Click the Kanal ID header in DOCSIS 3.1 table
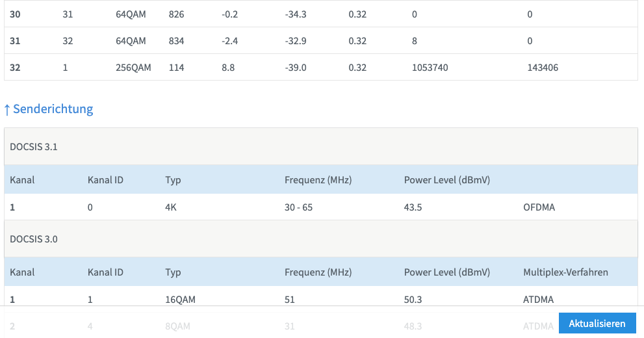 click(x=105, y=180)
